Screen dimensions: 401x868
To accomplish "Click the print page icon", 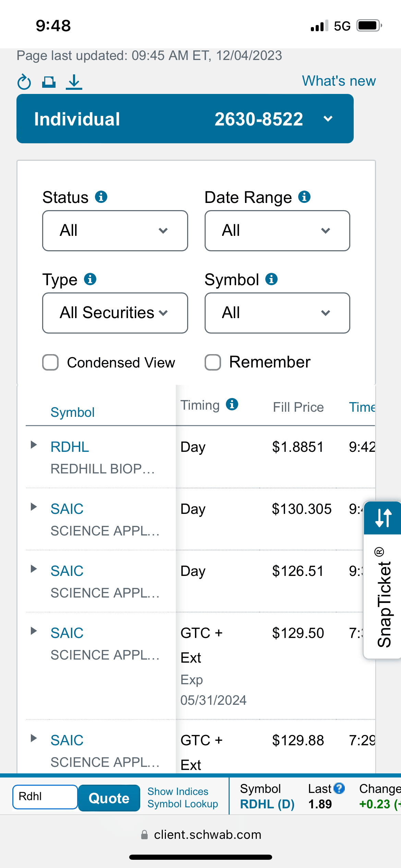I will pos(49,82).
